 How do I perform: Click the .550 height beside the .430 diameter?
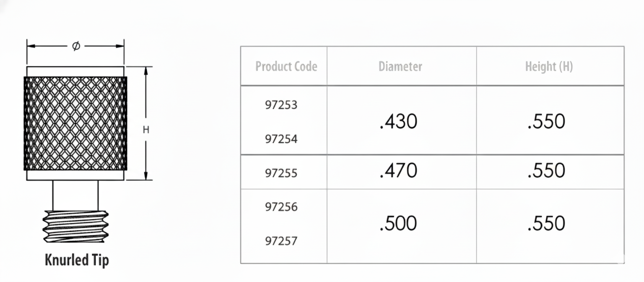tap(547, 122)
